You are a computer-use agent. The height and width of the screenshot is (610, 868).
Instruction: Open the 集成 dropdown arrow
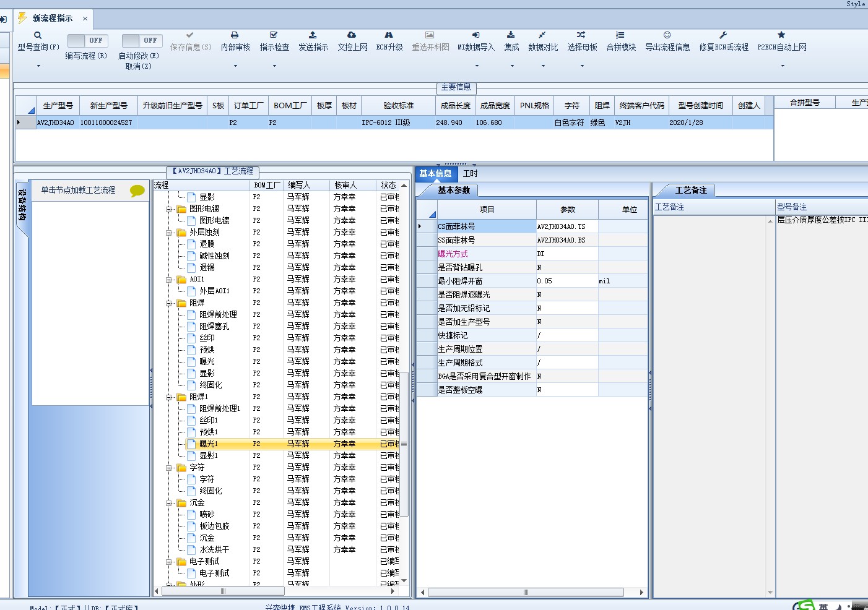[512, 66]
